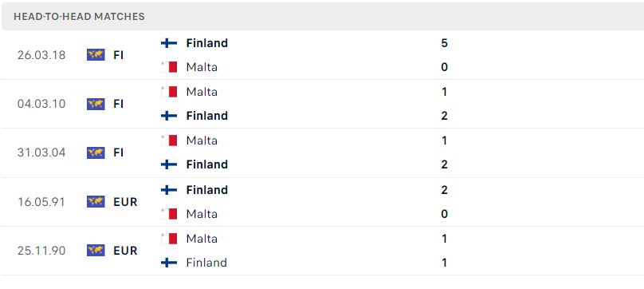This screenshot has width=644, height=289.
Task: Click the EUR competition label for 16.05.91
Action: click(125, 202)
